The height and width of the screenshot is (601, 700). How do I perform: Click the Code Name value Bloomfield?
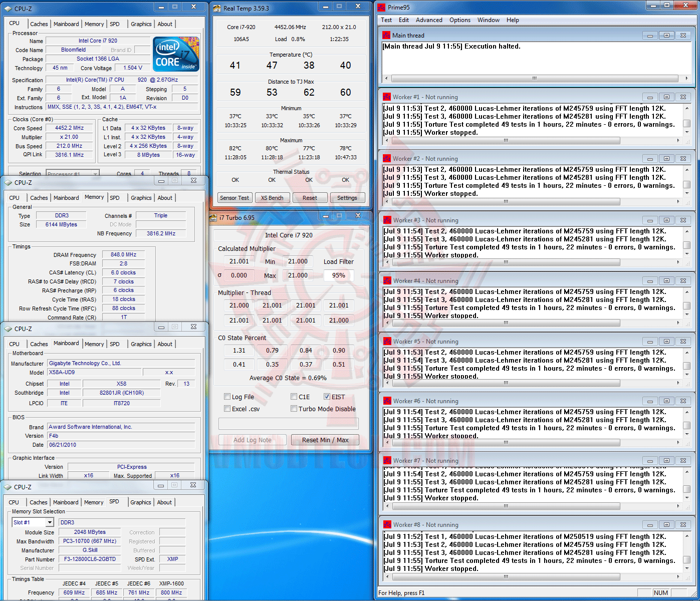pos(74,50)
